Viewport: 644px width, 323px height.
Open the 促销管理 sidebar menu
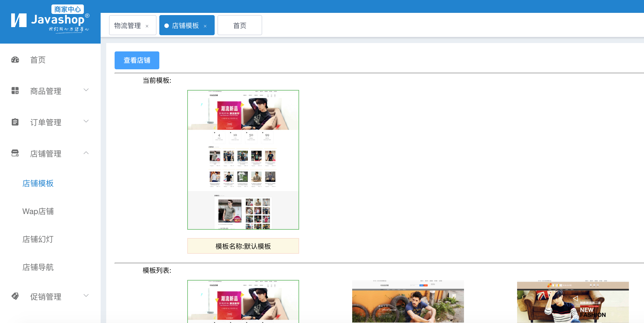coord(50,297)
